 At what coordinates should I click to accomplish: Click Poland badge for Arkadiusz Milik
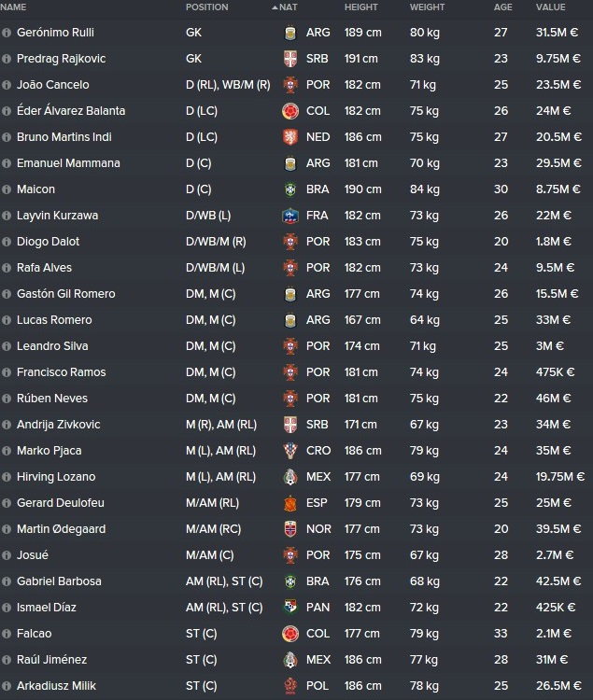pos(290,686)
